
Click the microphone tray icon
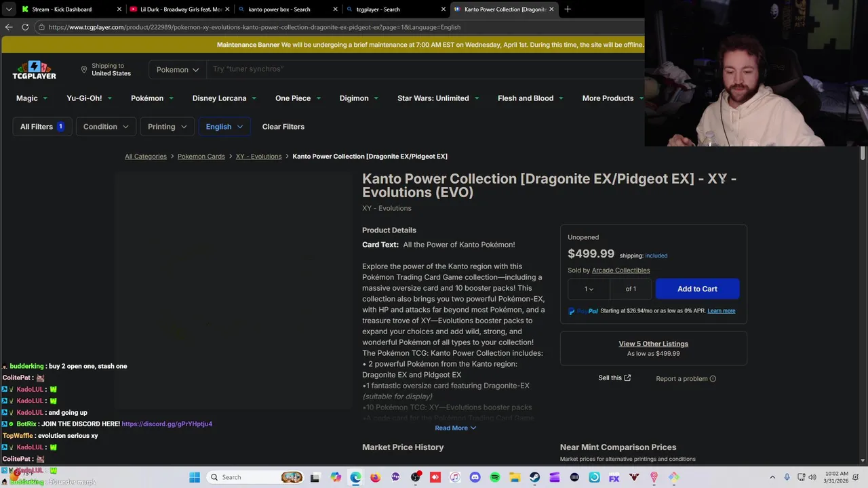(787, 477)
